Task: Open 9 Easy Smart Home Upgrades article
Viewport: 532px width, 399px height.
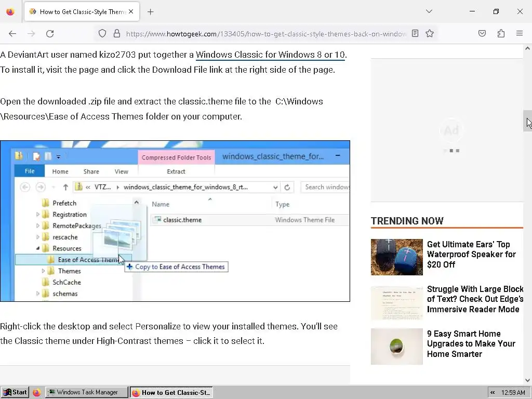Action: (471, 344)
